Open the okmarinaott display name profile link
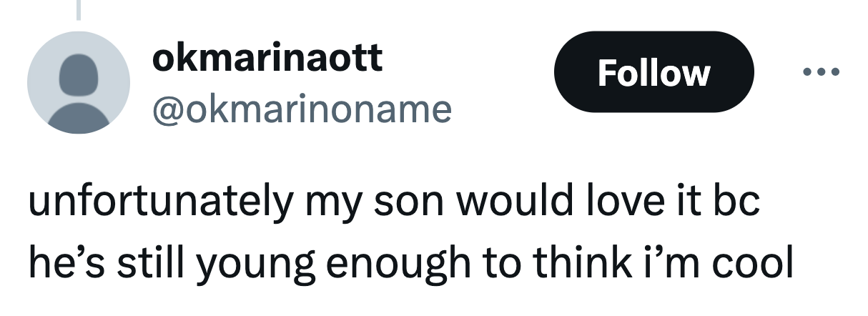The height and width of the screenshot is (316, 868). [x=267, y=58]
